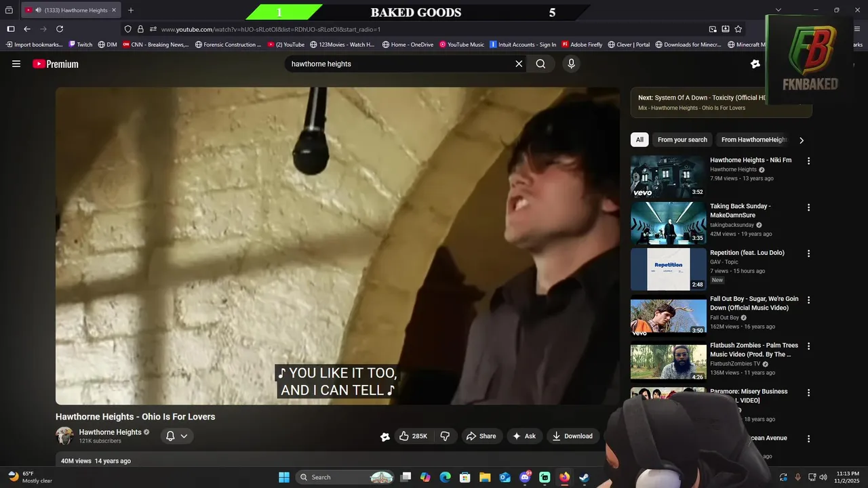Screen dimensions: 868x488
Task: Open Hawthorne Heights channel avatar
Action: tap(65, 436)
